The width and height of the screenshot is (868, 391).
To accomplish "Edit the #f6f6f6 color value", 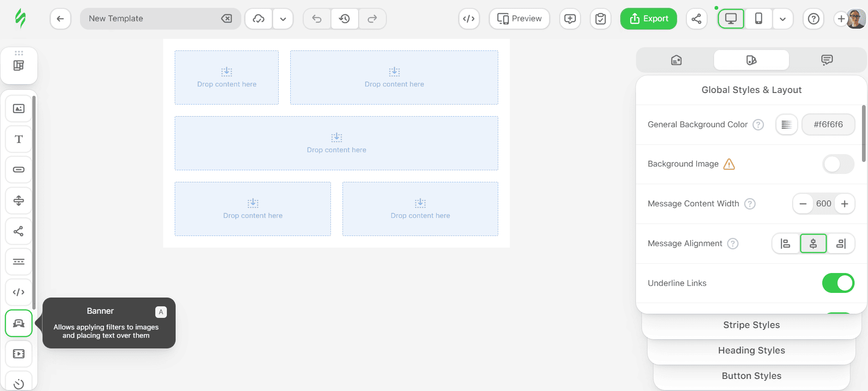I will (x=828, y=124).
